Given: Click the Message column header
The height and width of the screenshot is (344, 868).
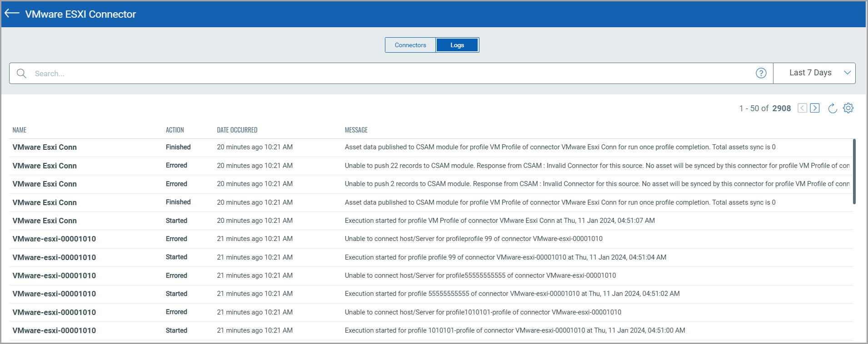Looking at the screenshot, I should 356,130.
